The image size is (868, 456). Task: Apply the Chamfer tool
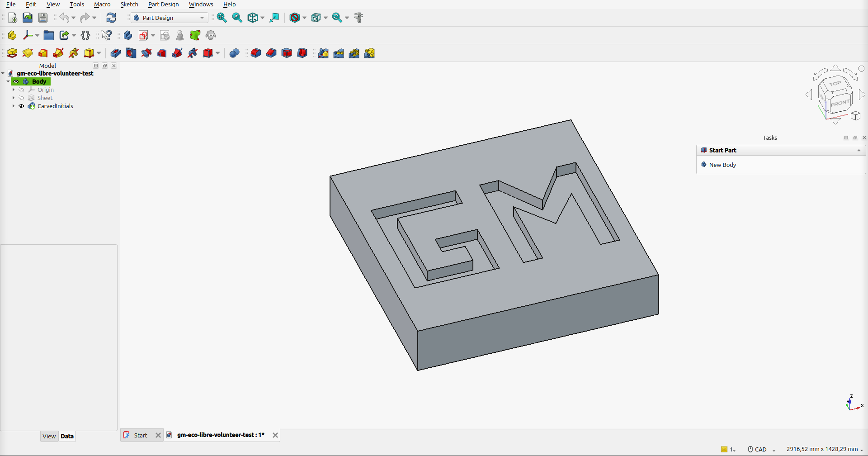tap(271, 53)
